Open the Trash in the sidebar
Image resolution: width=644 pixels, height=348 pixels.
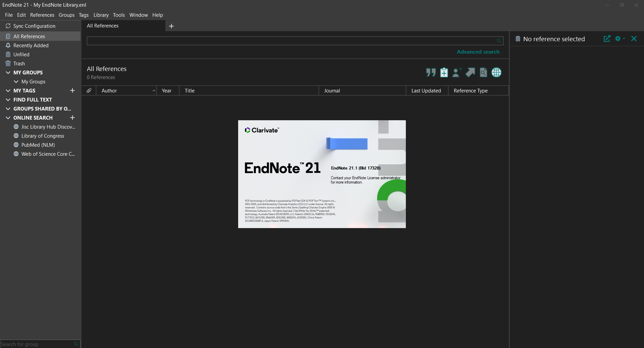[40, 64]
